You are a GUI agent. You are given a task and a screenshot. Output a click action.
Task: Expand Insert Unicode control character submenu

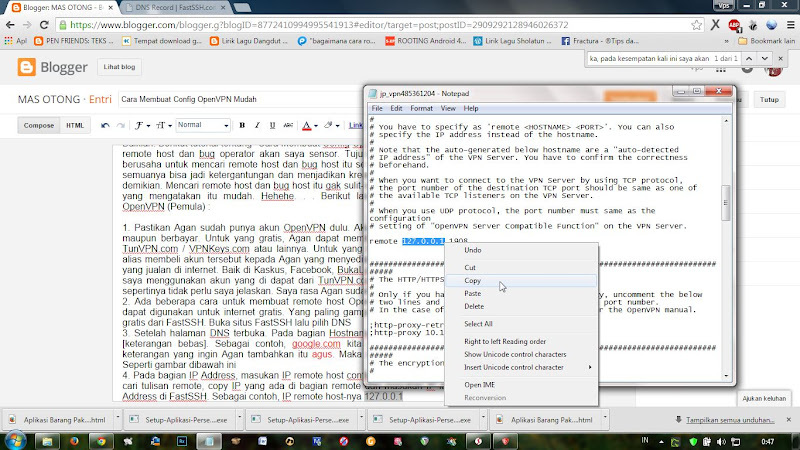pyautogui.click(x=521, y=367)
